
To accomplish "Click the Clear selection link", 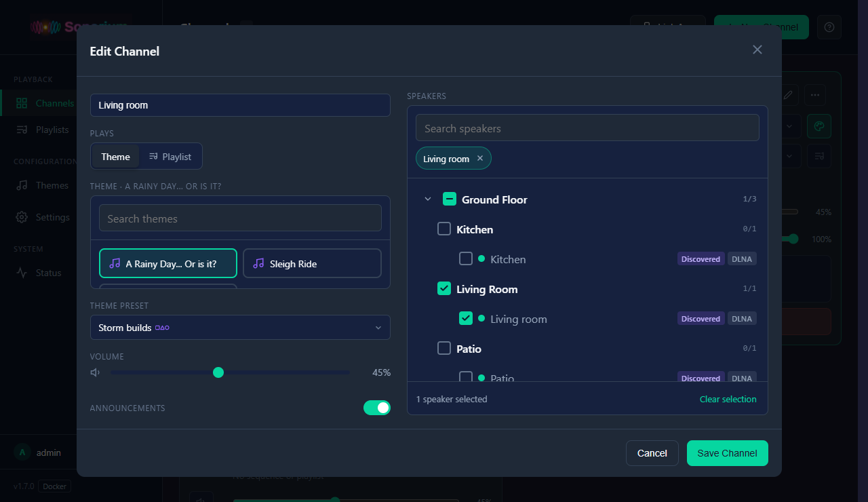I will (728, 399).
